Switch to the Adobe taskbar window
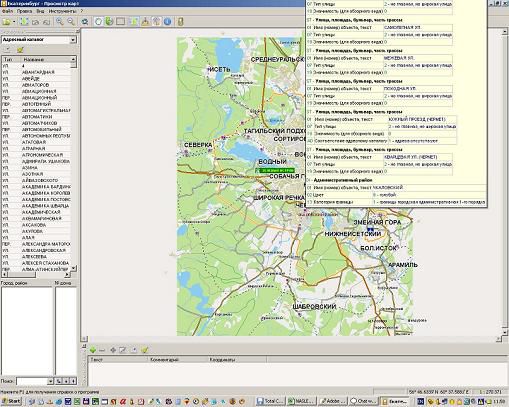Image resolution: width=509 pixels, height=407 pixels. coord(333,401)
